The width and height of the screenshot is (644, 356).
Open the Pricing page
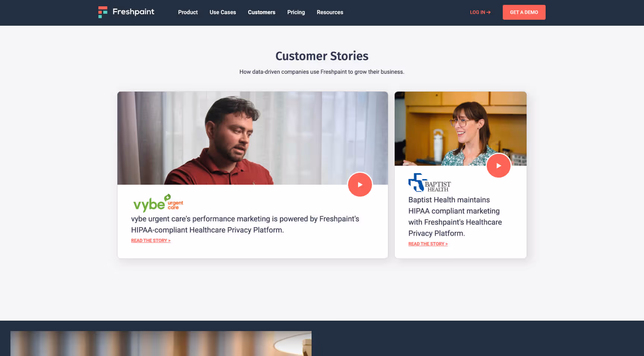(x=296, y=12)
